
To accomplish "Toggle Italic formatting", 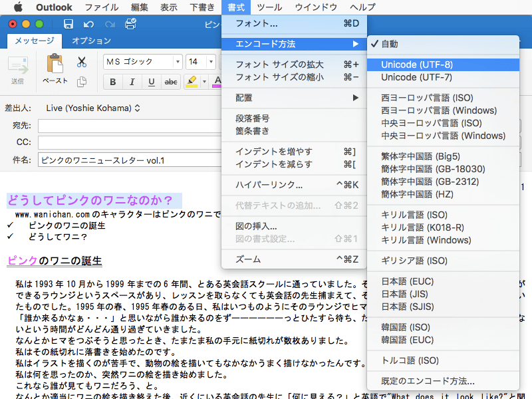I will click(x=132, y=82).
